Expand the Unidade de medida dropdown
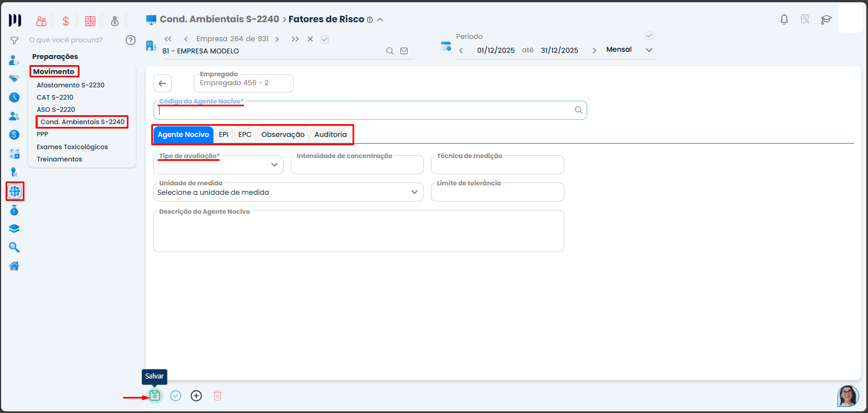 pyautogui.click(x=288, y=192)
